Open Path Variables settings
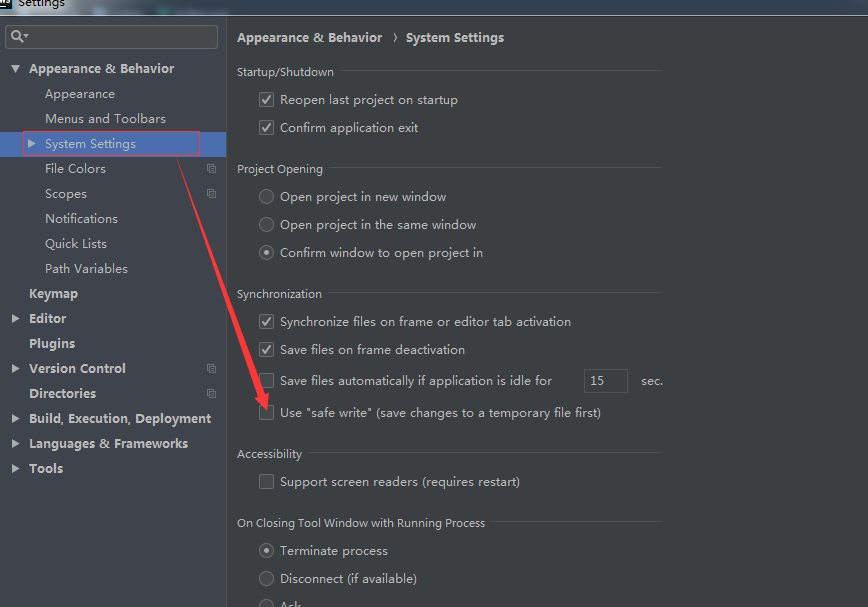 [x=86, y=269]
